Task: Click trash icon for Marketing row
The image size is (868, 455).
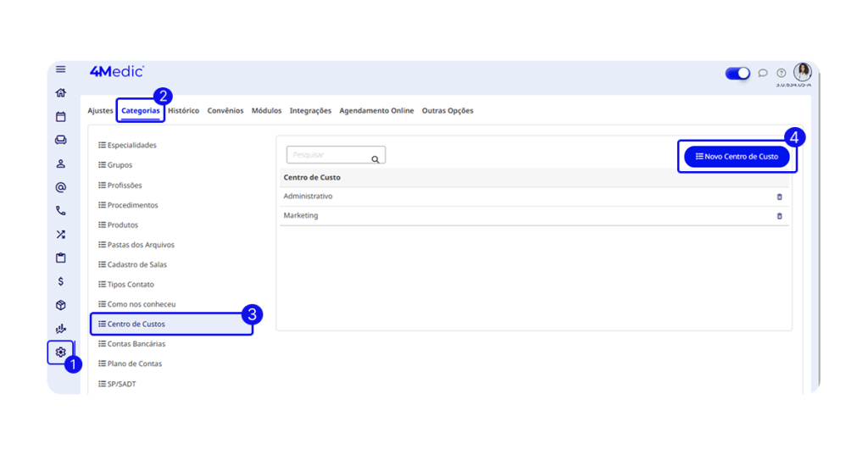Action: [779, 216]
